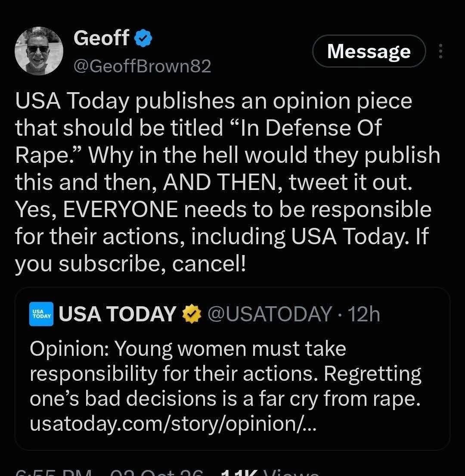Click the Geoff display name
This screenshot has height=476, width=465.
click(x=101, y=38)
